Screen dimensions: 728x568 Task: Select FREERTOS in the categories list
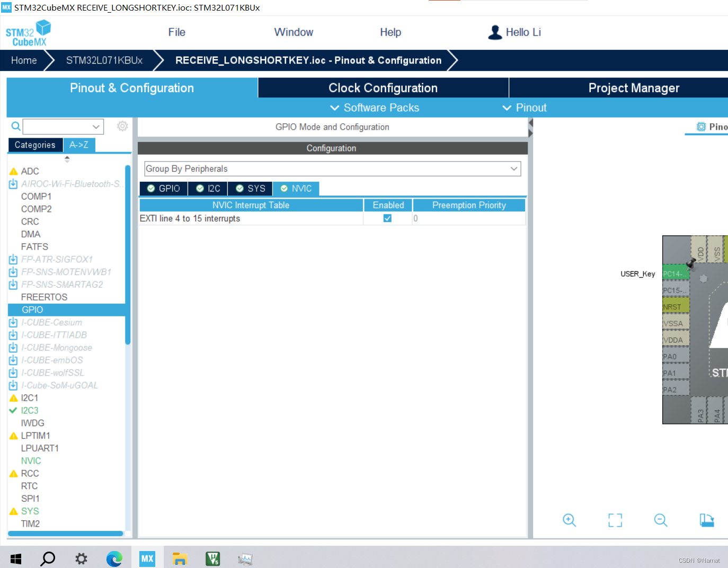pos(44,297)
